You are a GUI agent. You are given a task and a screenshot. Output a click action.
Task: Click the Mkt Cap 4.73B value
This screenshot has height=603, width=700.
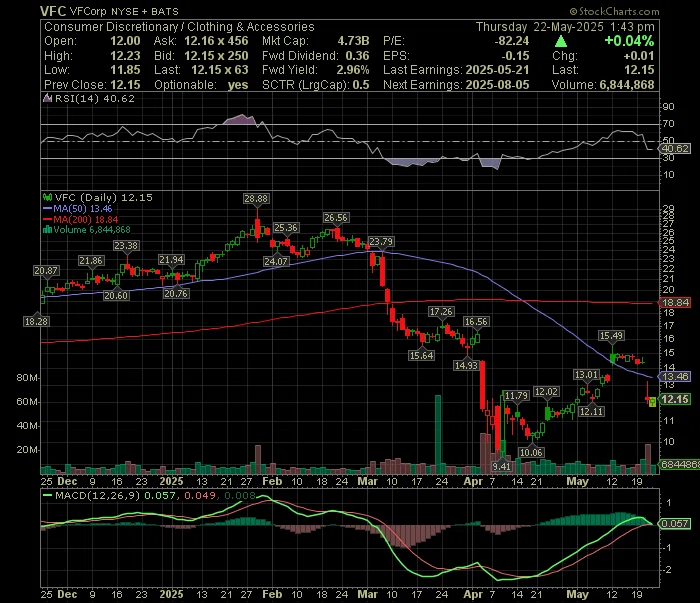(353, 41)
